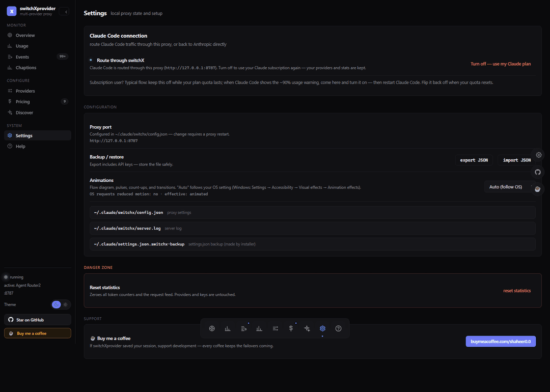Screen dimensions: 550x392
Task: Click the floating gear icon beside import JSON
Action: (x=539, y=155)
